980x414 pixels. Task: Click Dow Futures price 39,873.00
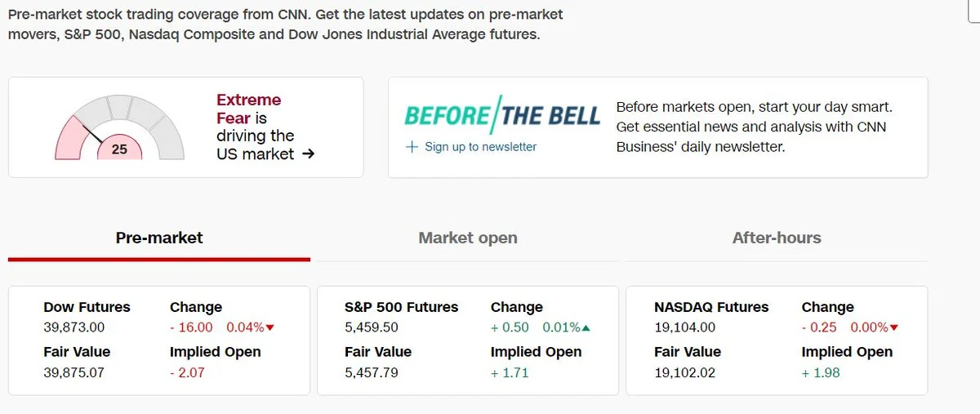point(73,327)
